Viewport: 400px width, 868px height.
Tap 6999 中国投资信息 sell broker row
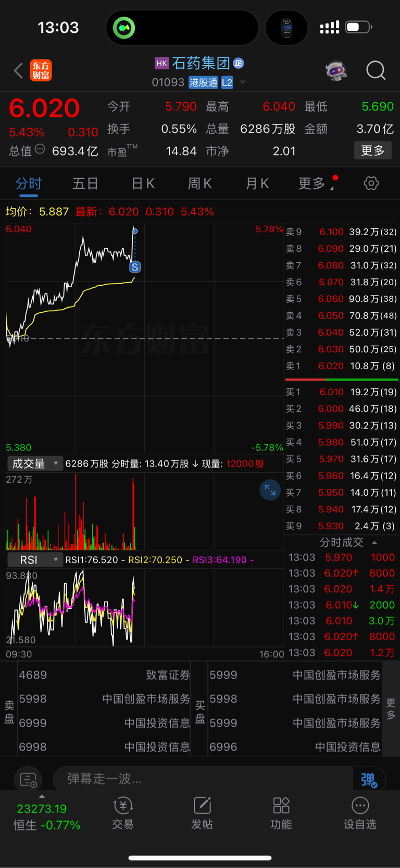click(104, 723)
